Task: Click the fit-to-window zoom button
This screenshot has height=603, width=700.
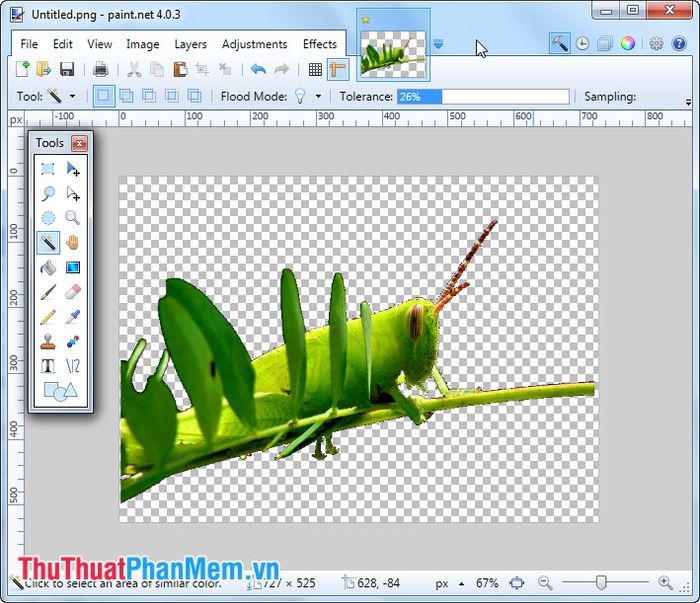Action: [517, 583]
